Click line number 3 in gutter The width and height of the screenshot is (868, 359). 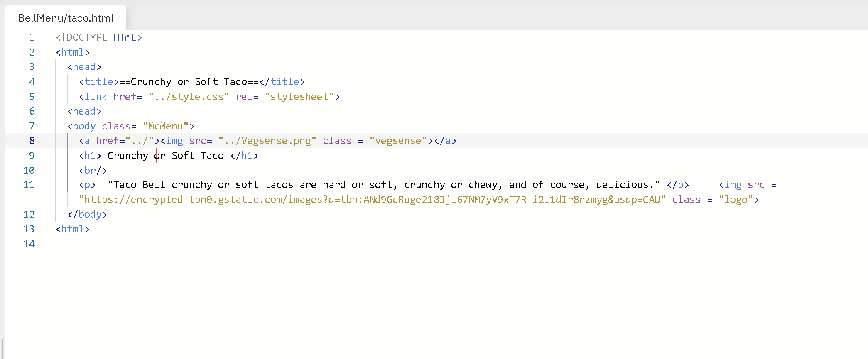[x=32, y=67]
